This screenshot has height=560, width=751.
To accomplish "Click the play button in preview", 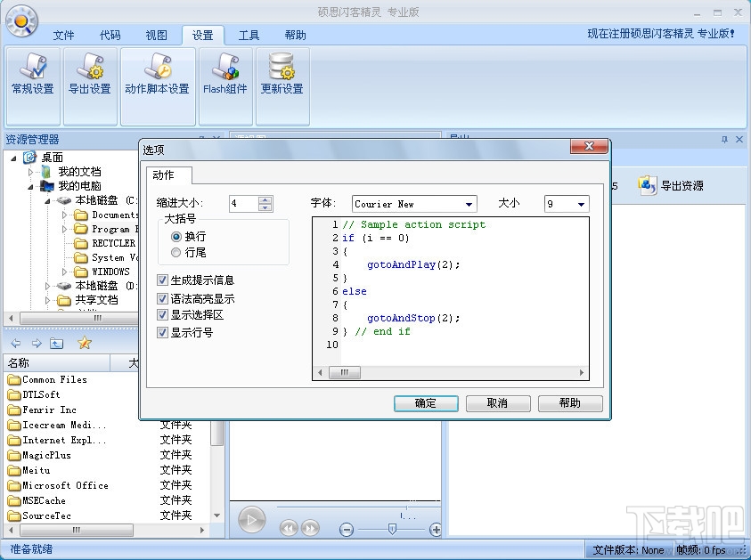I will [x=251, y=519].
